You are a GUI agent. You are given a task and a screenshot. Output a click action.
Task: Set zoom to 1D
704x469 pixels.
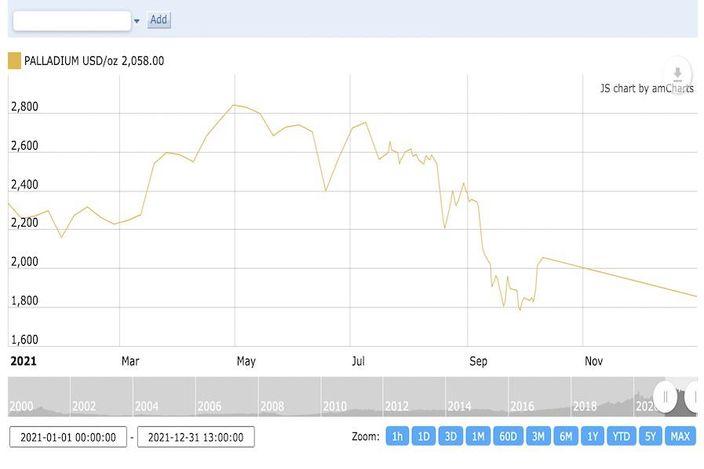click(x=424, y=437)
